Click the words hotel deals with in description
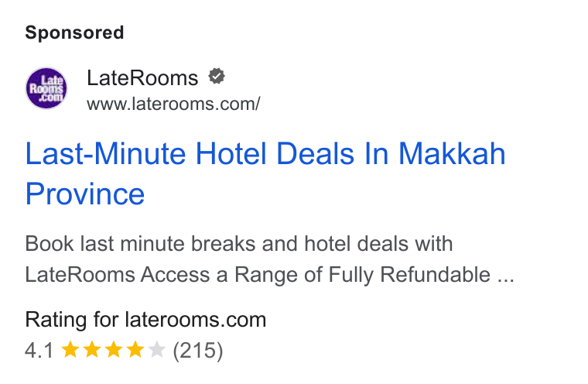Screen dimensions: 588x384 coord(378,244)
